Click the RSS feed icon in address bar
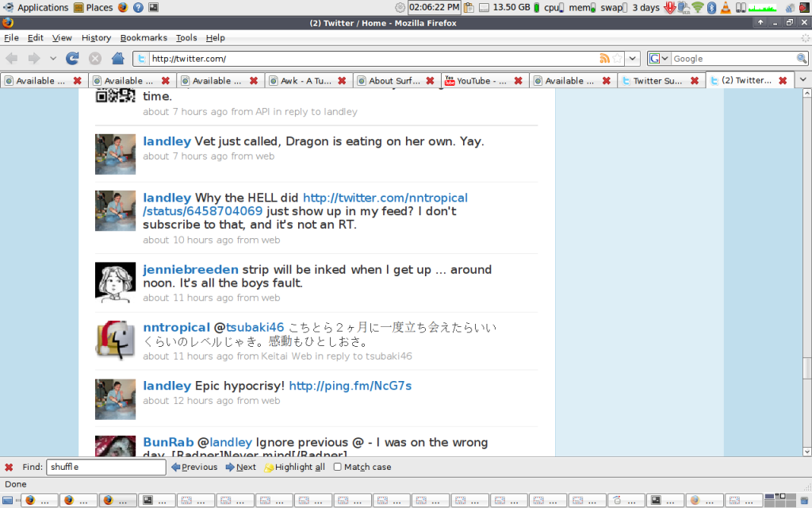The height and width of the screenshot is (508, 812). pos(605,59)
